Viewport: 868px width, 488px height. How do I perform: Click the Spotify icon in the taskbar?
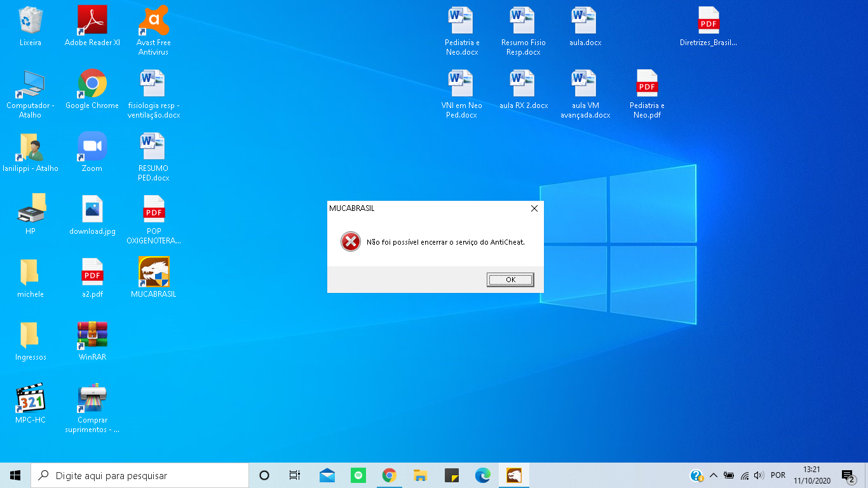click(358, 475)
